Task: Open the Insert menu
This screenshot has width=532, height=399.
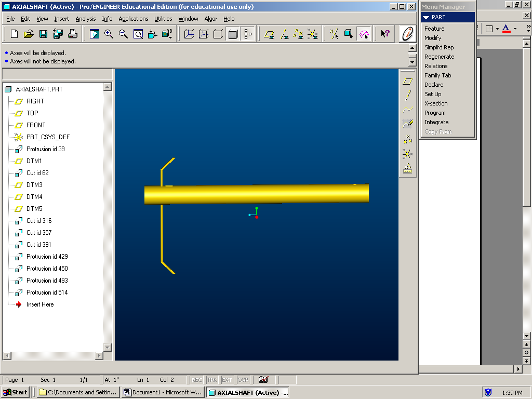Action: coord(61,19)
